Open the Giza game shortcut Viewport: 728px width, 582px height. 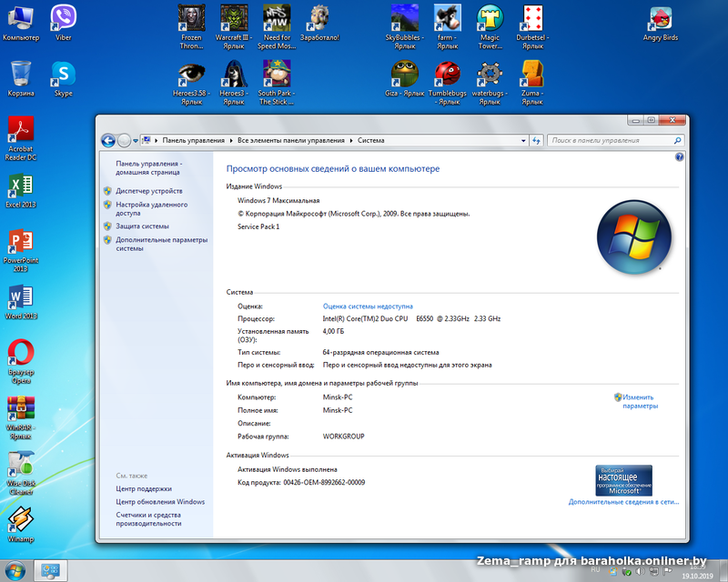404,78
